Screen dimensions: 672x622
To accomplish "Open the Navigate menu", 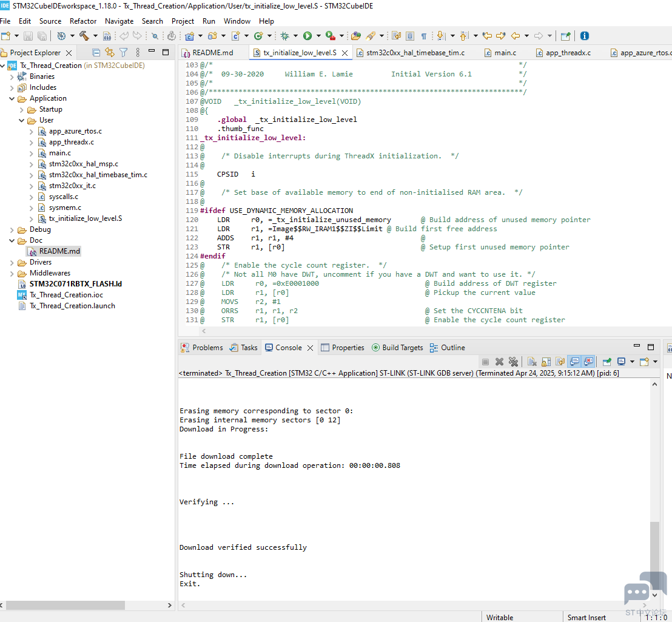I will click(119, 21).
